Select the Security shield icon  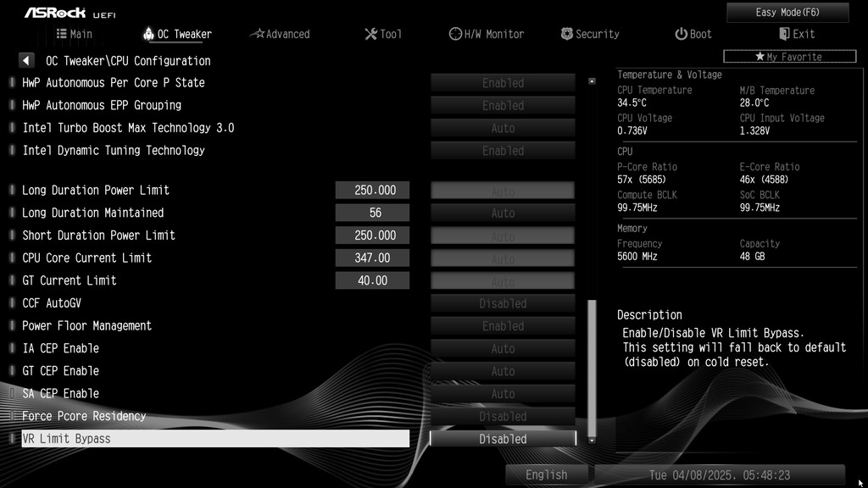coord(566,34)
